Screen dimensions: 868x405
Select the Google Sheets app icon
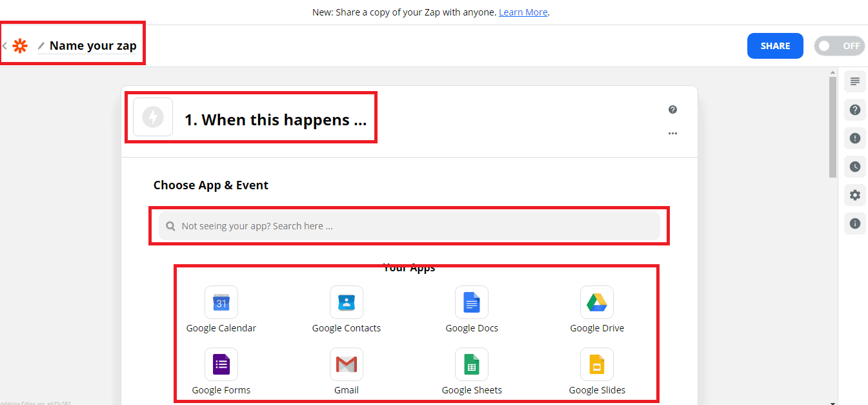pos(472,364)
